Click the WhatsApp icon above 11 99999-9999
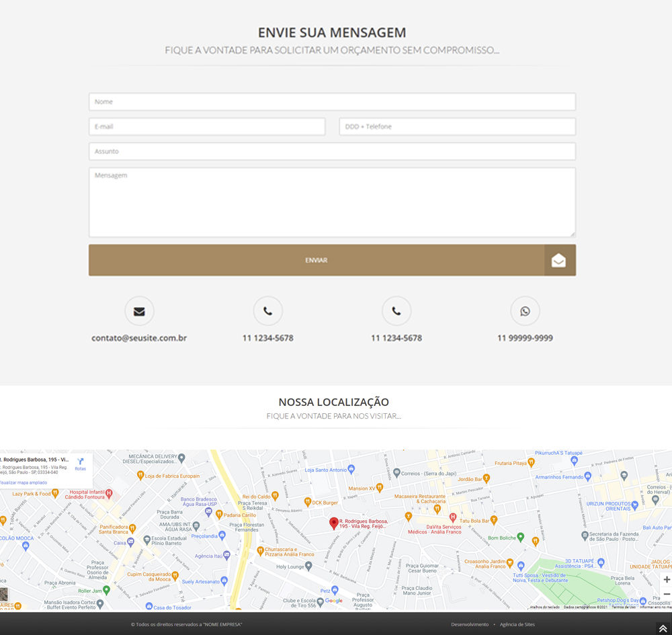The height and width of the screenshot is (635, 672). pyautogui.click(x=525, y=311)
